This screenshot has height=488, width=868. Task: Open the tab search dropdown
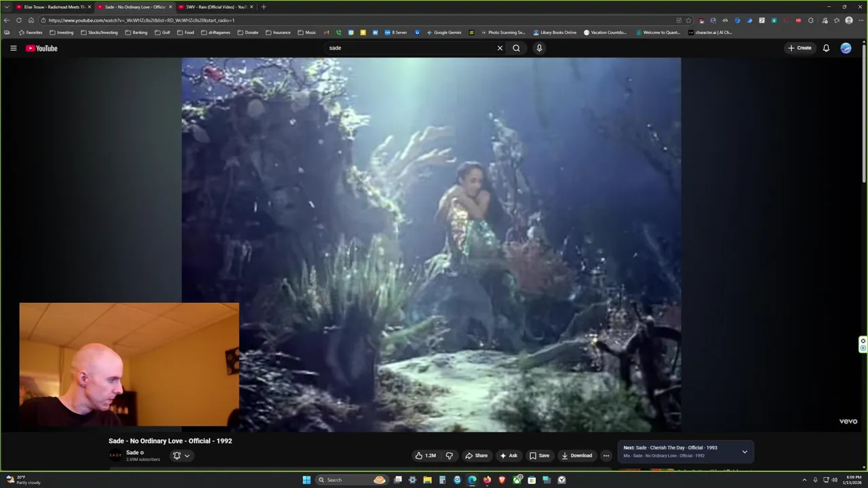pyautogui.click(x=8, y=7)
